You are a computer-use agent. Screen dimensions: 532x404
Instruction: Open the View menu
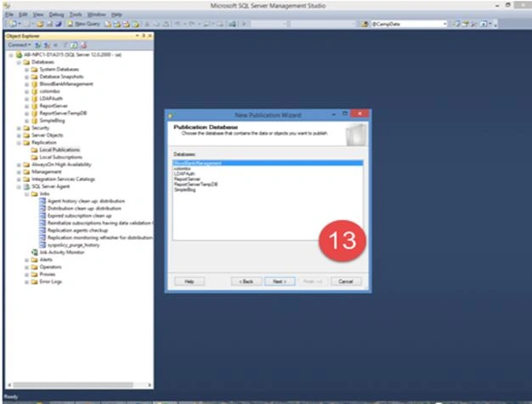tap(38, 14)
